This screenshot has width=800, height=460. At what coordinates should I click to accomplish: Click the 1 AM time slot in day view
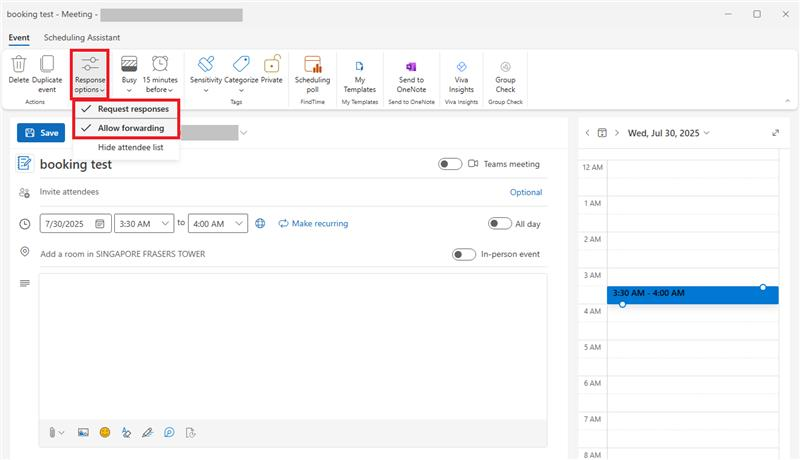(x=693, y=214)
